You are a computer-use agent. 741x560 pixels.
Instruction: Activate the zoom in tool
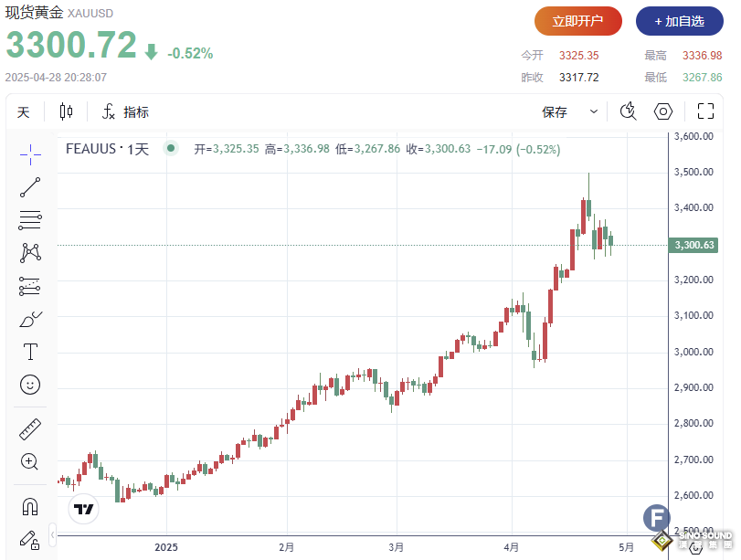point(30,461)
